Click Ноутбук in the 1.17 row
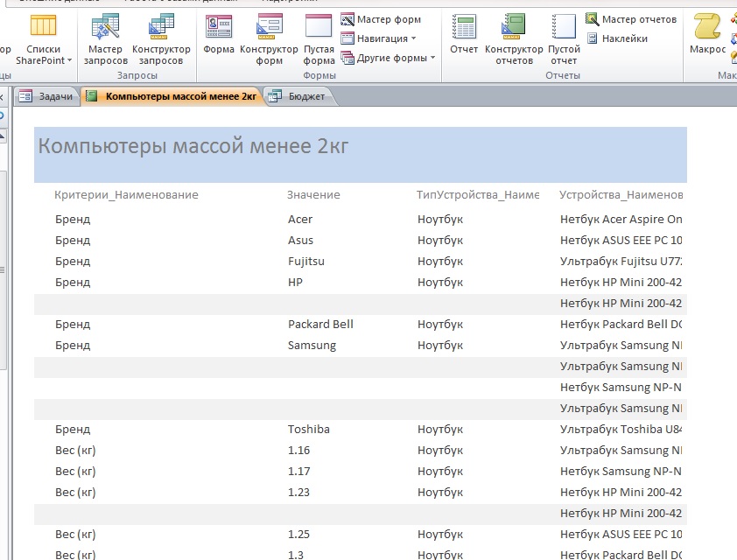This screenshot has height=560, width=737. [440, 472]
